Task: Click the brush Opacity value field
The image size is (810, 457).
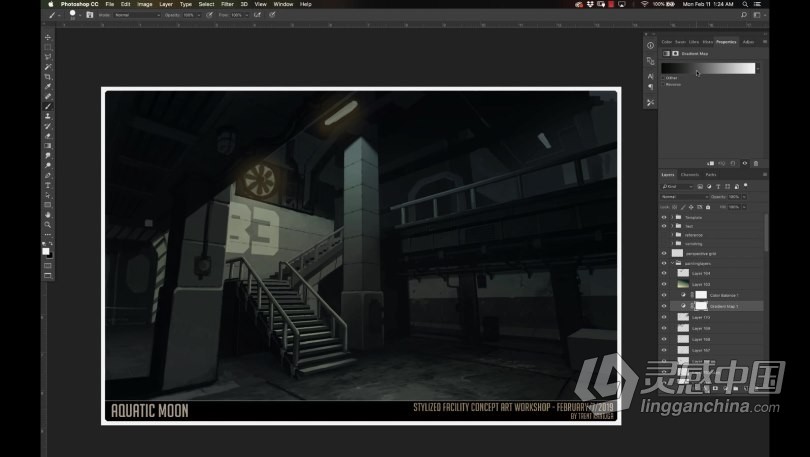Action: coord(191,15)
